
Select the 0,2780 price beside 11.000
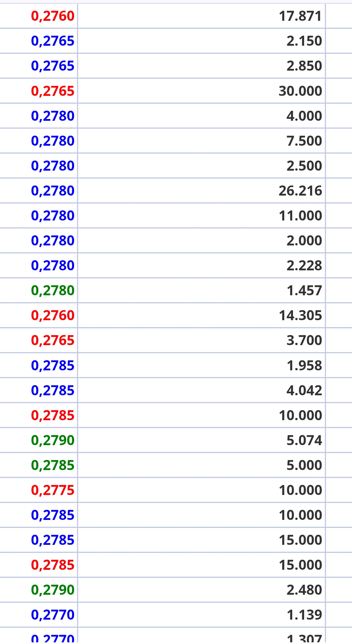[53, 215]
